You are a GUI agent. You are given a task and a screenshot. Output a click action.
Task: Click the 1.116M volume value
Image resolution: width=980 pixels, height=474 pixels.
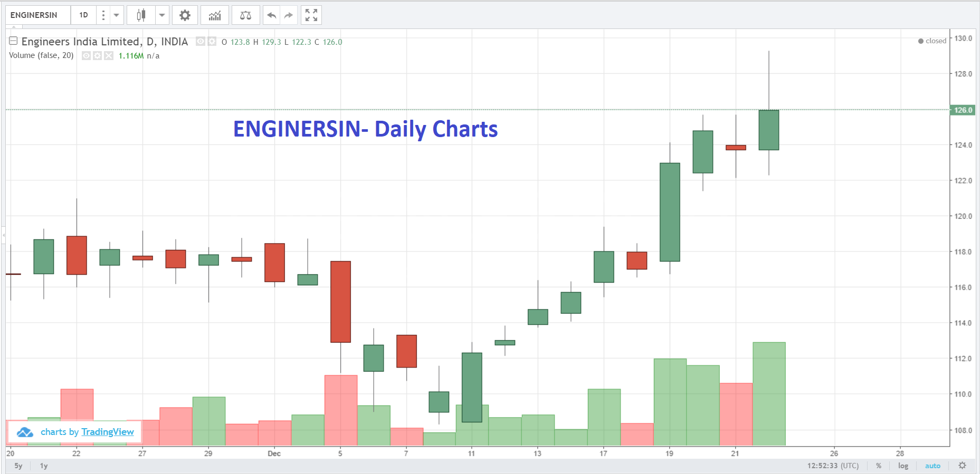coord(131,56)
